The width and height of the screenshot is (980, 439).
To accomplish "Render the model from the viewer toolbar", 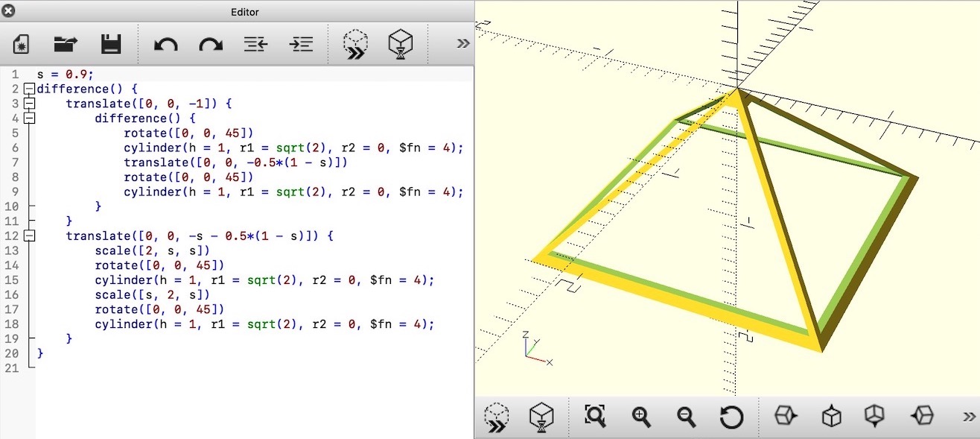I will click(x=541, y=417).
